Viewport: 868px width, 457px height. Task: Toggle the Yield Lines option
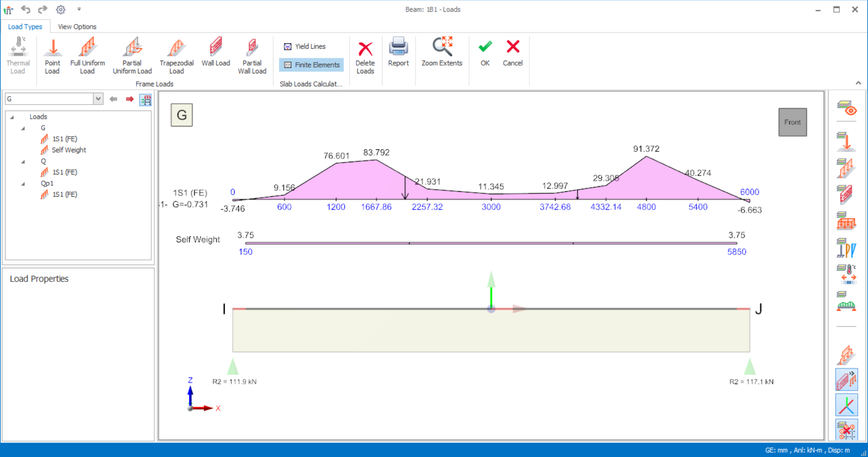[x=305, y=46]
